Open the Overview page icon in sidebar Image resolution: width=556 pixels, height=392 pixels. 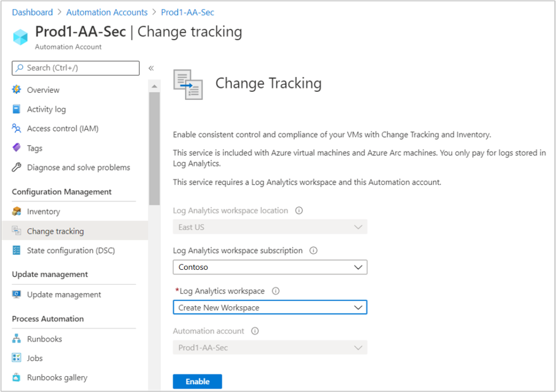18,90
